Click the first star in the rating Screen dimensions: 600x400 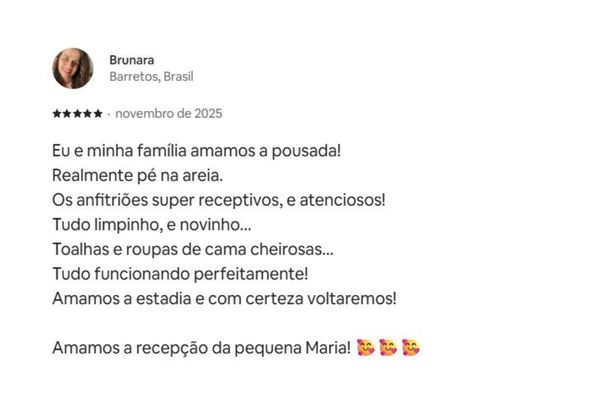(x=56, y=114)
